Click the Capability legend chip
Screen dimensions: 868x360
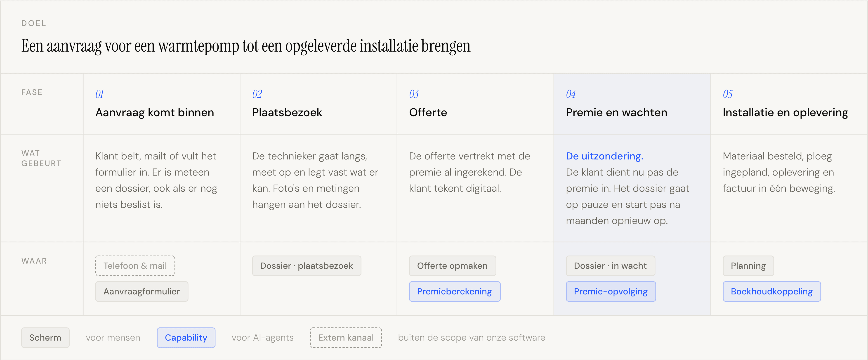(186, 337)
